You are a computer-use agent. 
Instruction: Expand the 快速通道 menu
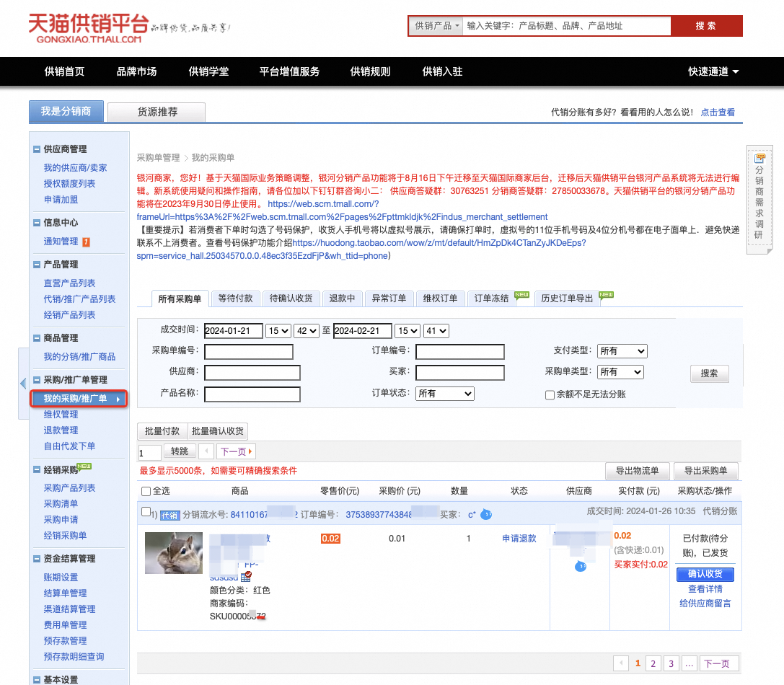(x=713, y=71)
